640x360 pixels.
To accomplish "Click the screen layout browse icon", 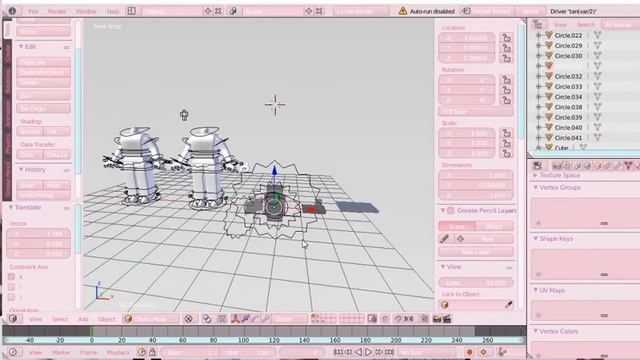I will point(131,11).
